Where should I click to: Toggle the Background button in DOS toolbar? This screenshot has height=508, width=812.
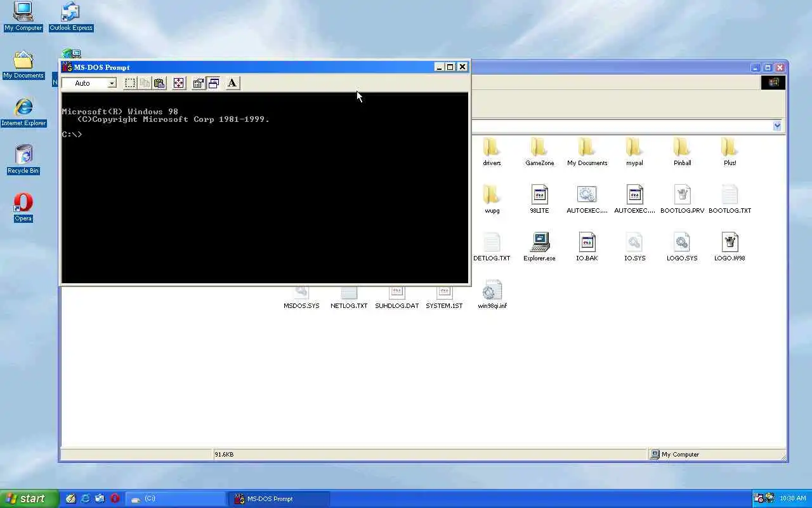pos(214,83)
